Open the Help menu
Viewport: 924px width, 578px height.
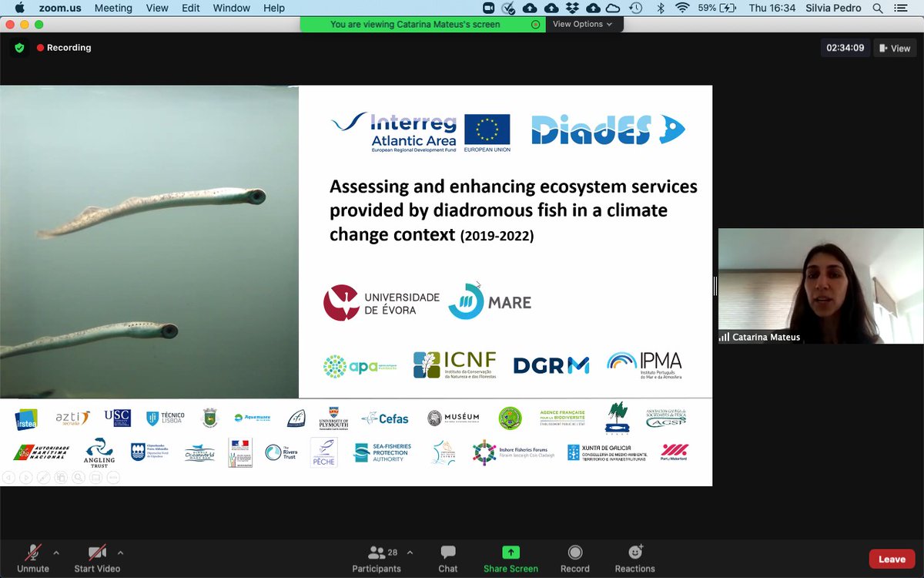click(x=274, y=8)
